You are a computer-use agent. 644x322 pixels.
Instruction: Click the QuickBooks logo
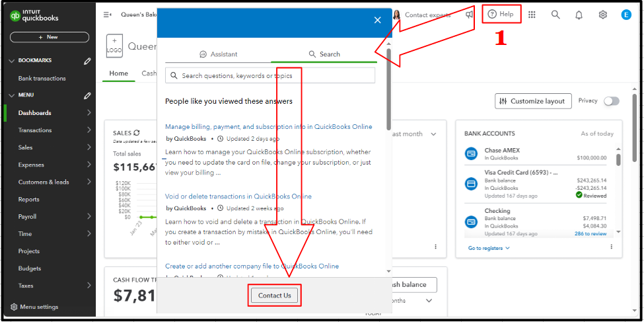[x=34, y=16]
